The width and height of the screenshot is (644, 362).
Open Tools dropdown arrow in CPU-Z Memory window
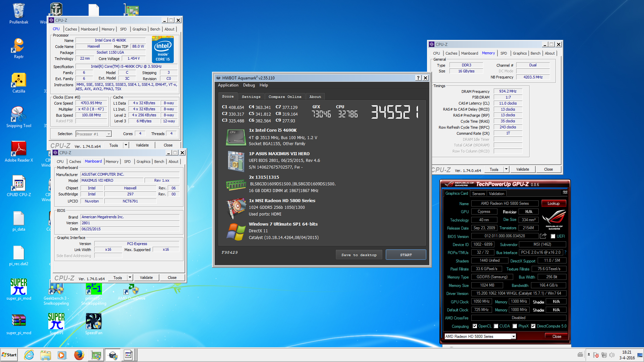tap(506, 169)
